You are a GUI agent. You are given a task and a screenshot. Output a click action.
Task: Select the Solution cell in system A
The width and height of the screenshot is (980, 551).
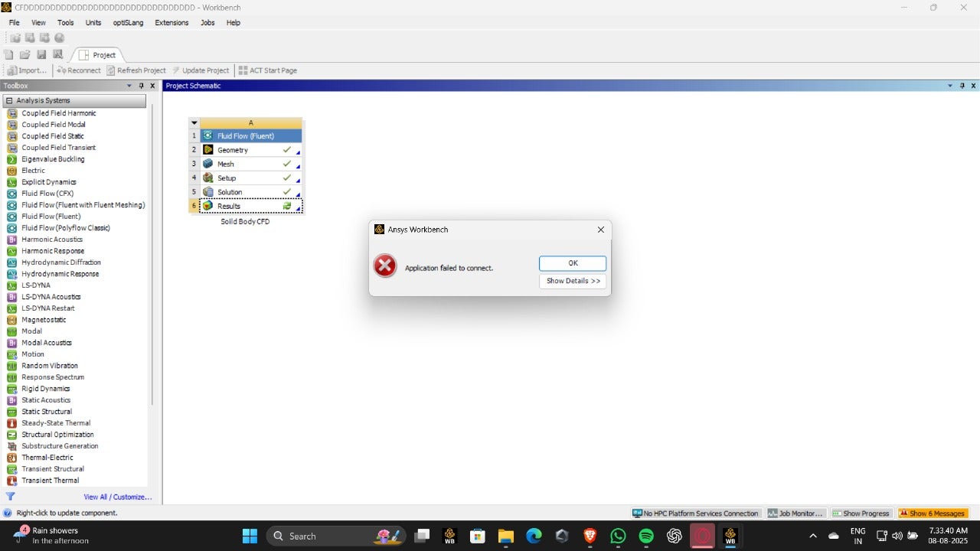(x=251, y=192)
